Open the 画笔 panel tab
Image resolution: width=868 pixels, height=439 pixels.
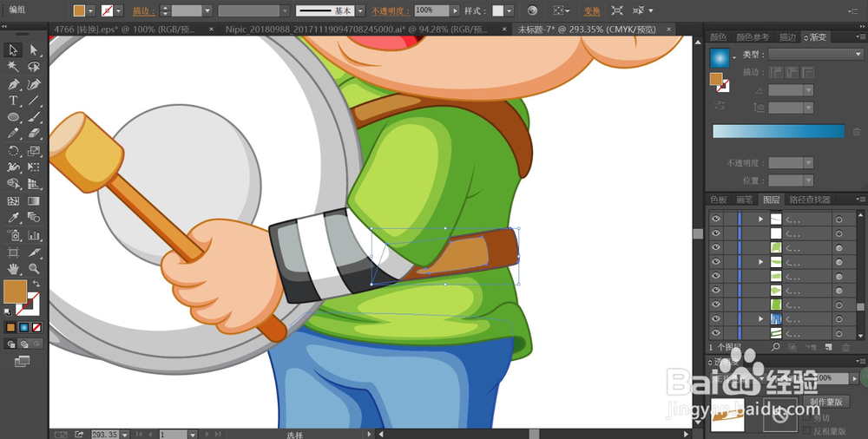click(745, 200)
